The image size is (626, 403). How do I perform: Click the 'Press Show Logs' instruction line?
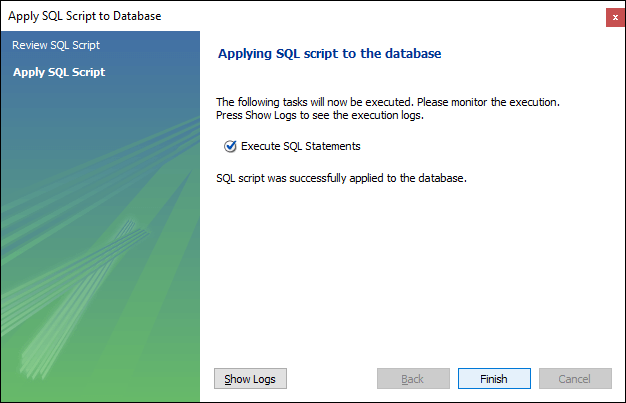(x=320, y=115)
